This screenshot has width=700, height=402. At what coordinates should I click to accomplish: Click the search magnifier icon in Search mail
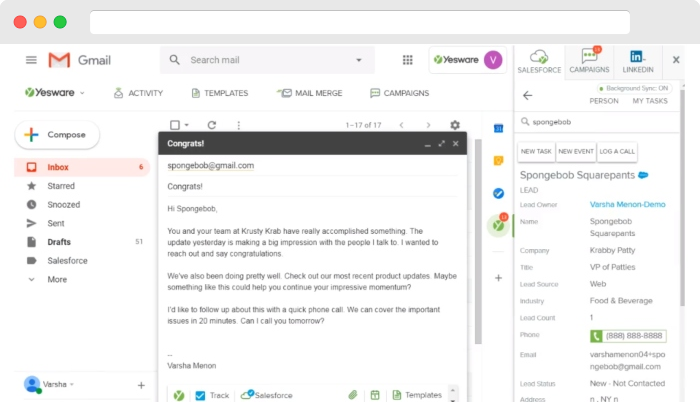[175, 60]
